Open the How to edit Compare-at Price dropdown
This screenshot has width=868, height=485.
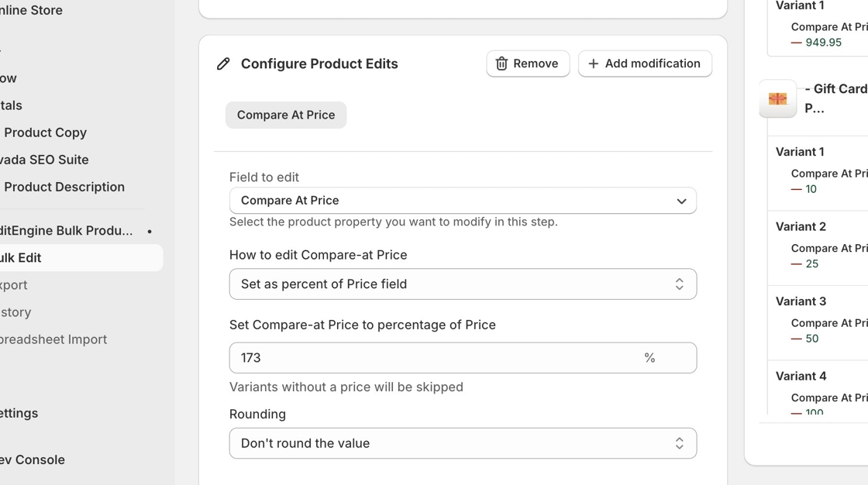(463, 284)
